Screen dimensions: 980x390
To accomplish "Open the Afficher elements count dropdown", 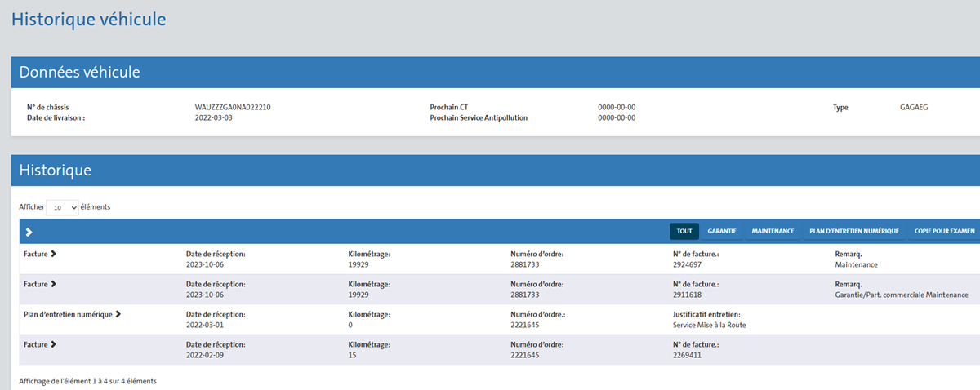I will coord(63,207).
